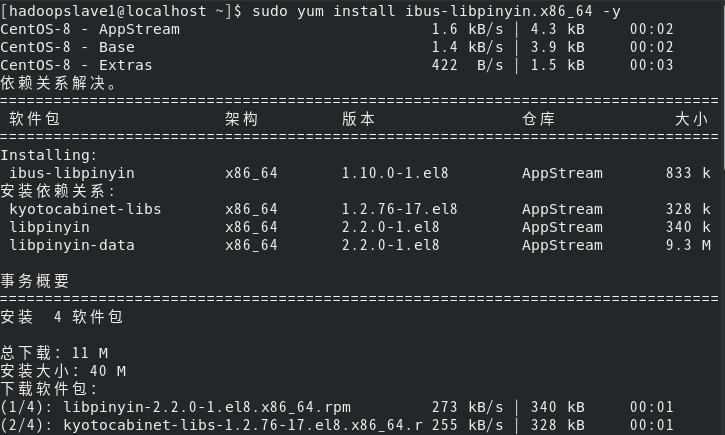Screen dimensions: 725x435
Task: Click the 事务概要 heading line
Action: point(35,281)
